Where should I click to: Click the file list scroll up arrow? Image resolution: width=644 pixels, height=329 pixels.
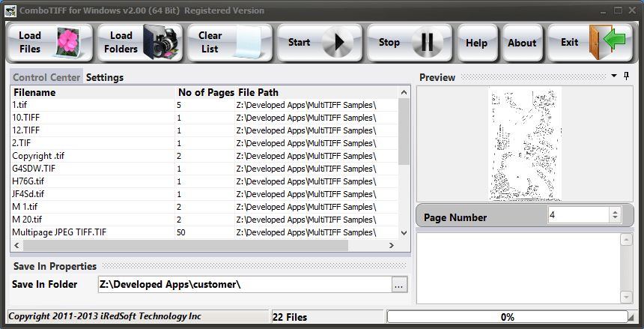404,92
